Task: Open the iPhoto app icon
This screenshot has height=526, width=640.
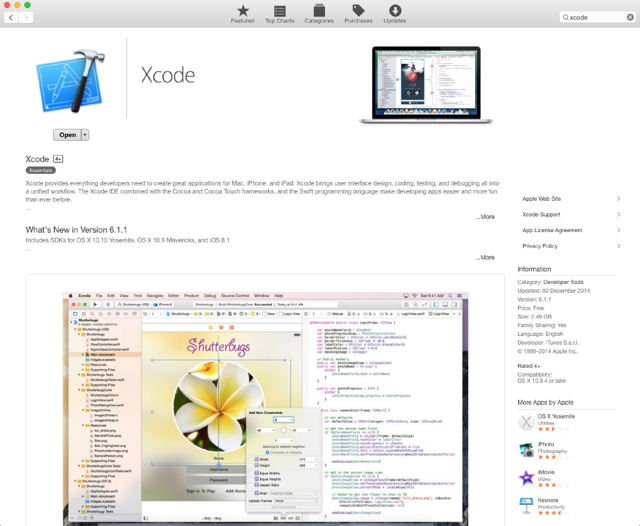Action: pos(526,450)
